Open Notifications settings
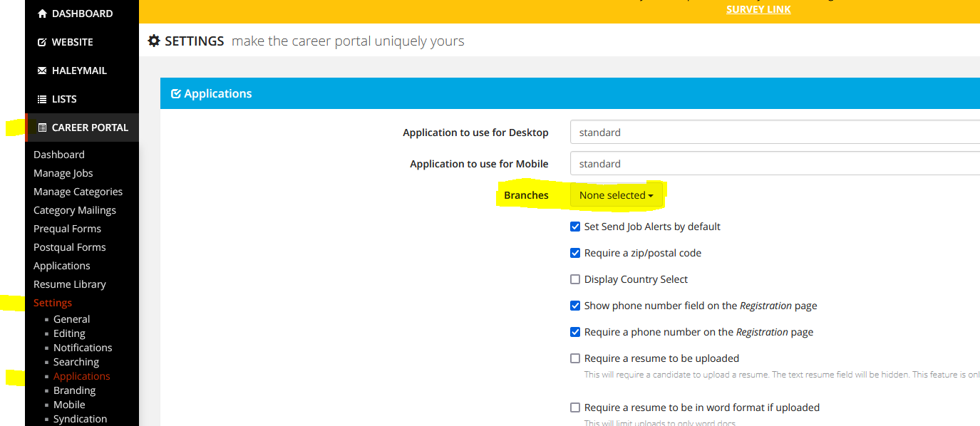Viewport: 980px width, 426px height. [x=83, y=348]
